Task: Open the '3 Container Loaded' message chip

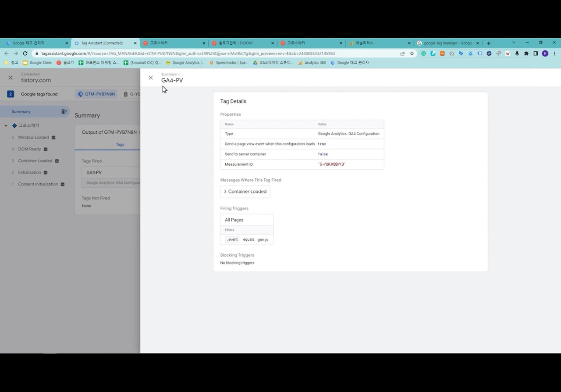Action: [245, 192]
